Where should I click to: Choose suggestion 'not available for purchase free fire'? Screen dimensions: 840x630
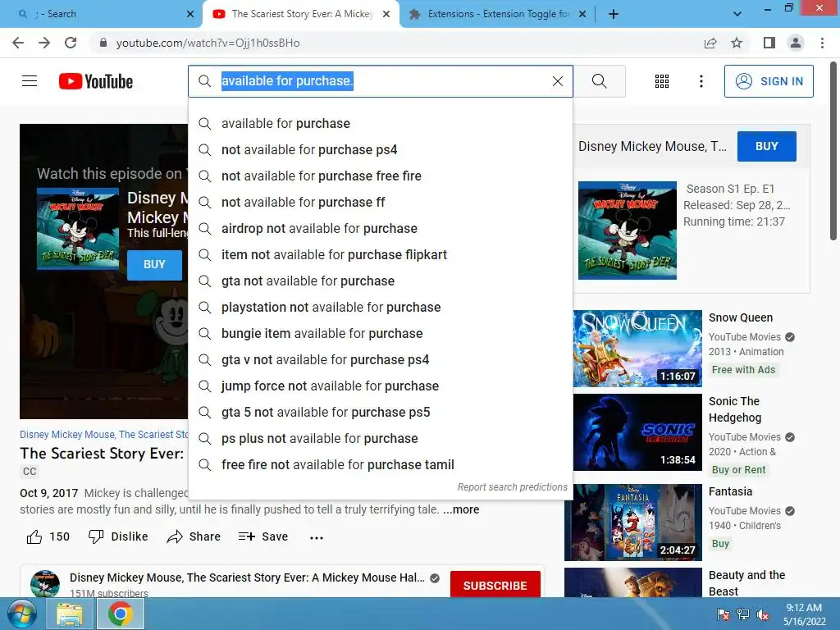[381, 176]
